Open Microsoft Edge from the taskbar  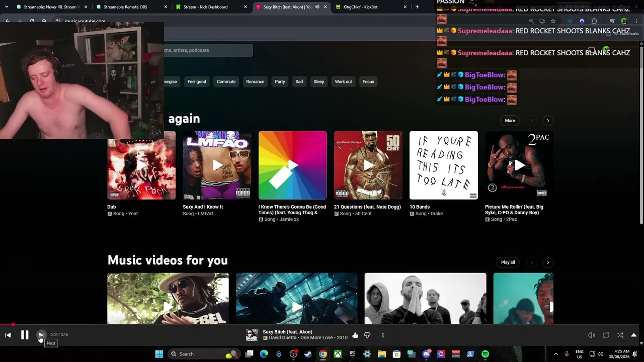(264, 354)
